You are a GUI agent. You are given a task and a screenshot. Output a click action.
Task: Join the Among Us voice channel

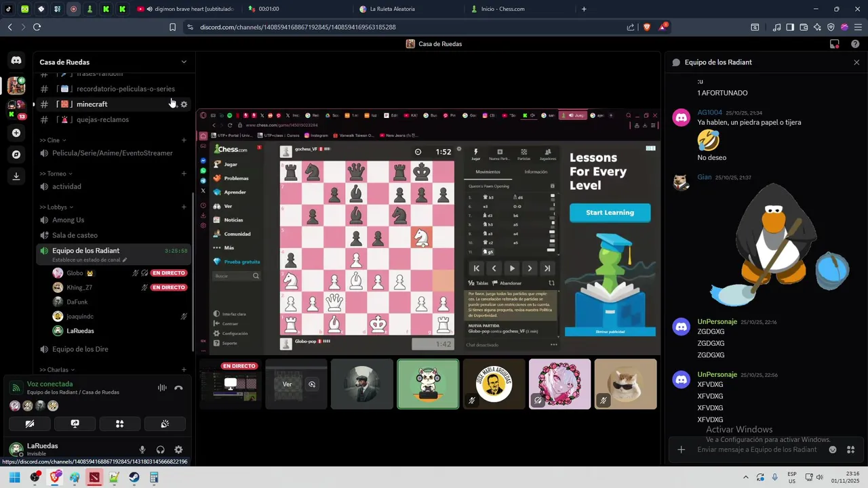pos(115,220)
